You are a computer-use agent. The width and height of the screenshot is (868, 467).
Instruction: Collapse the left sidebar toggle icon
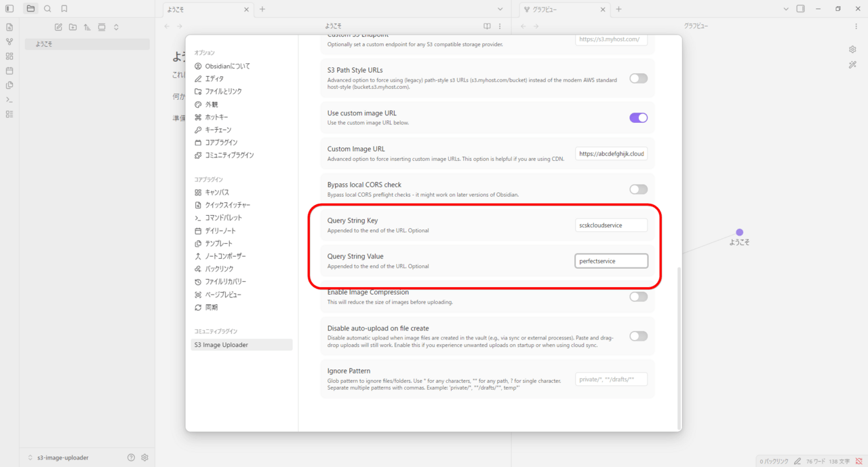pos(9,9)
